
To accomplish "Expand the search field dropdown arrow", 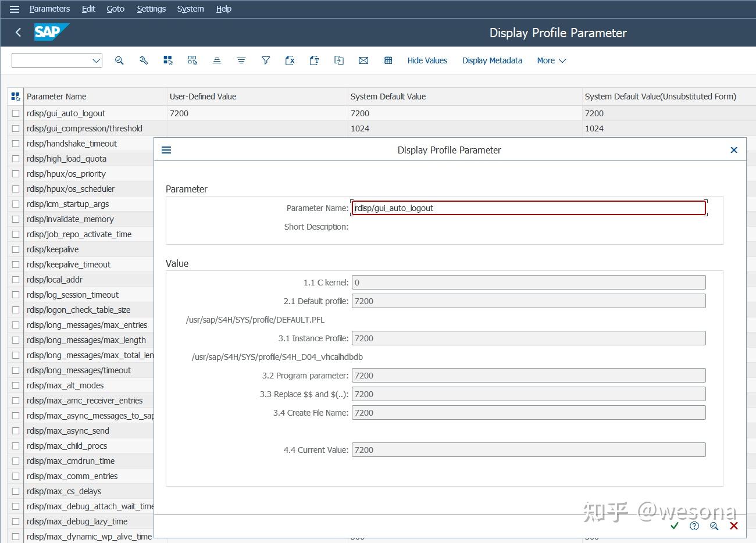I will click(95, 60).
